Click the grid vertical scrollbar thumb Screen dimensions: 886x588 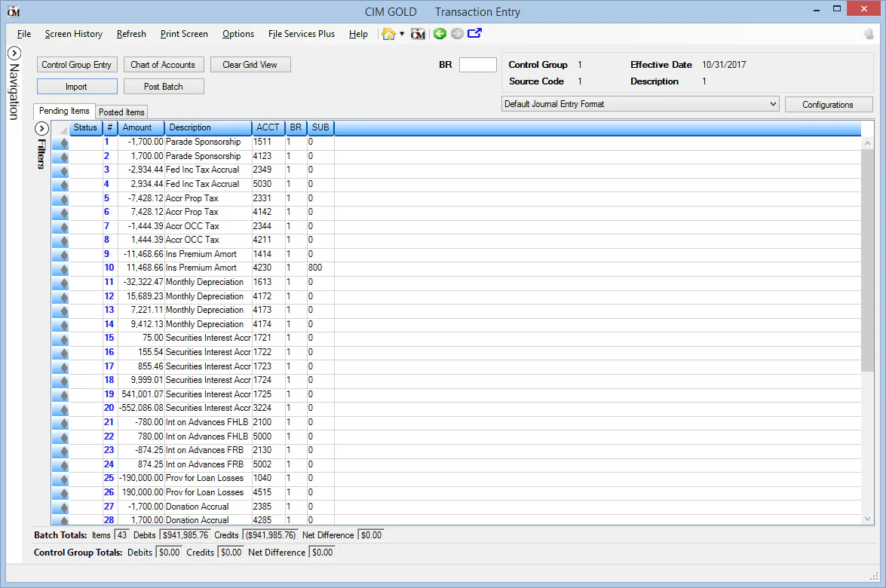tap(867, 260)
